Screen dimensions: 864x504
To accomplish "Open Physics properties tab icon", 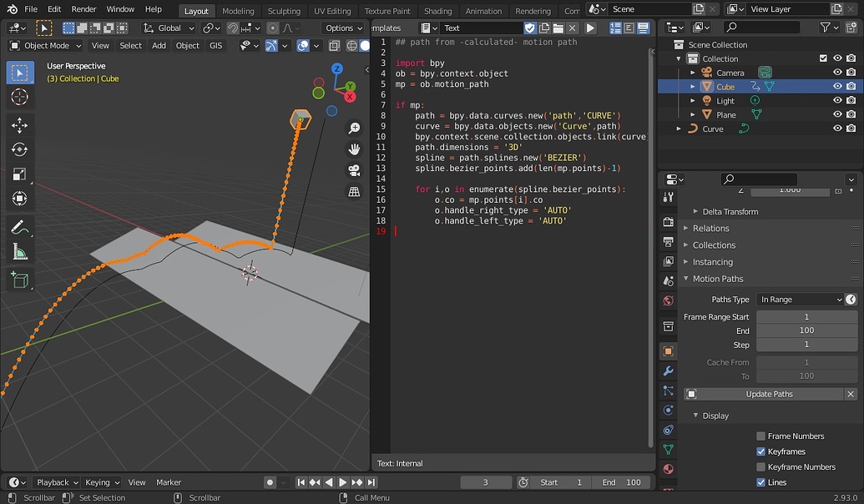I will pyautogui.click(x=669, y=411).
